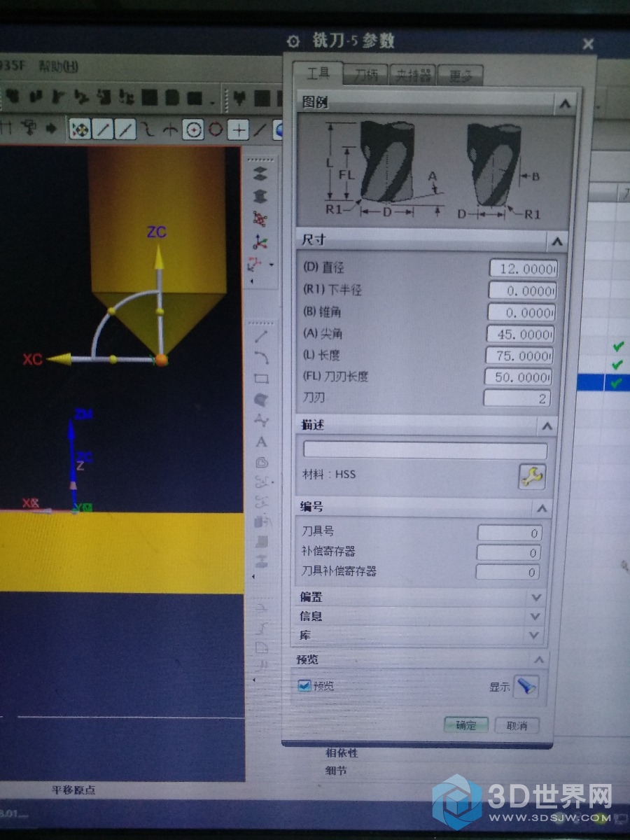Switch to the 更多 more tab
This screenshot has width=630, height=840.
point(462,75)
